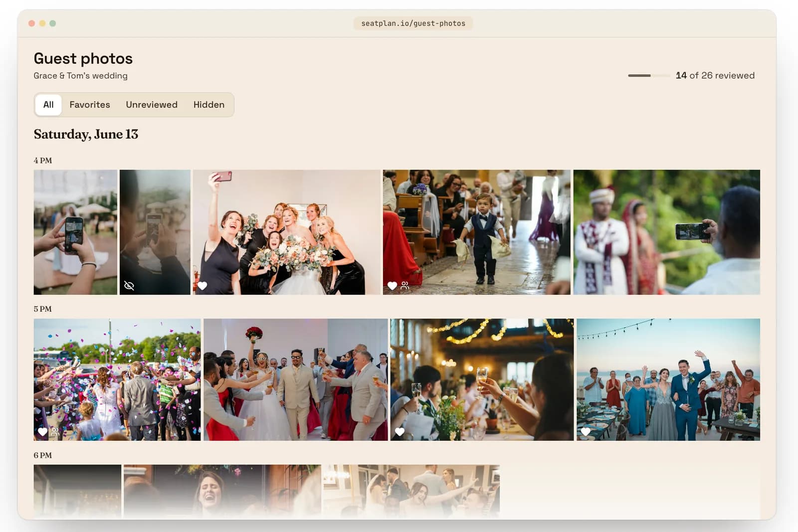Open the people tag icon on the confetti photo

(x=55, y=432)
